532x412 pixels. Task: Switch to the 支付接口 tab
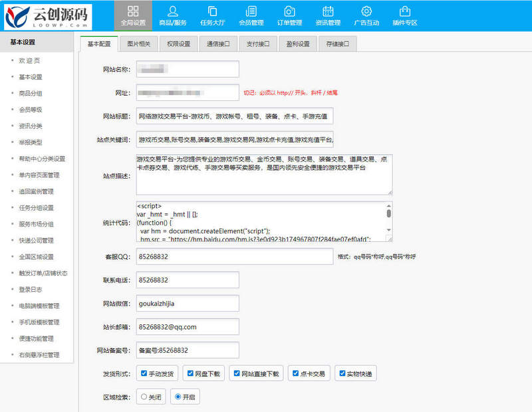tap(258, 44)
